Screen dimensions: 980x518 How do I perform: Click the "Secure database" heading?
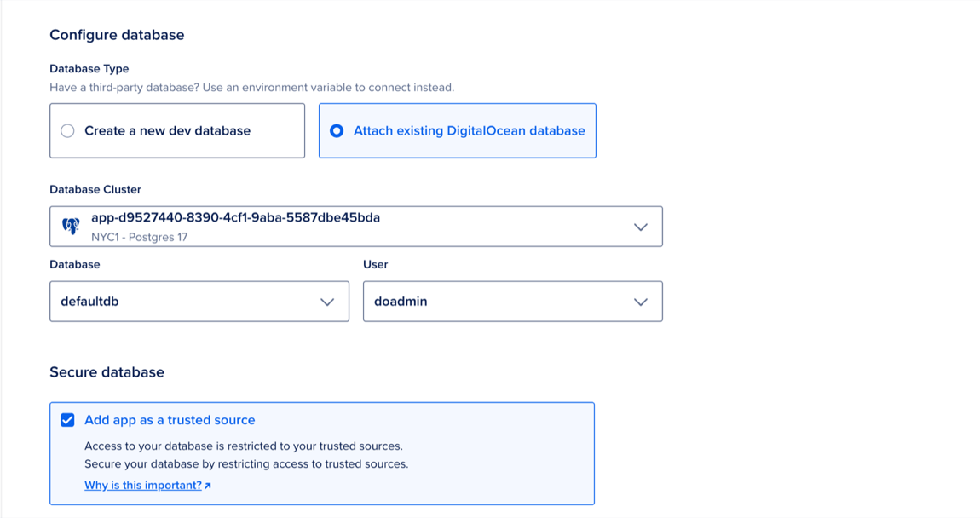click(x=107, y=372)
